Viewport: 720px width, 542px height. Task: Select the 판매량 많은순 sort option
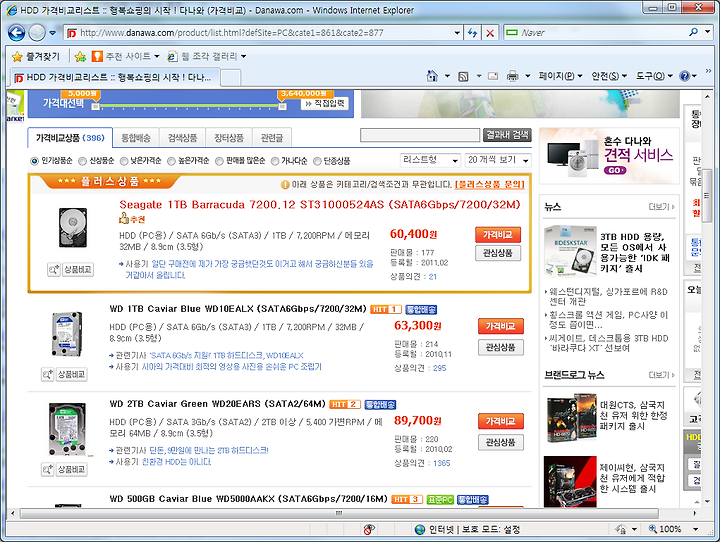click(219, 161)
